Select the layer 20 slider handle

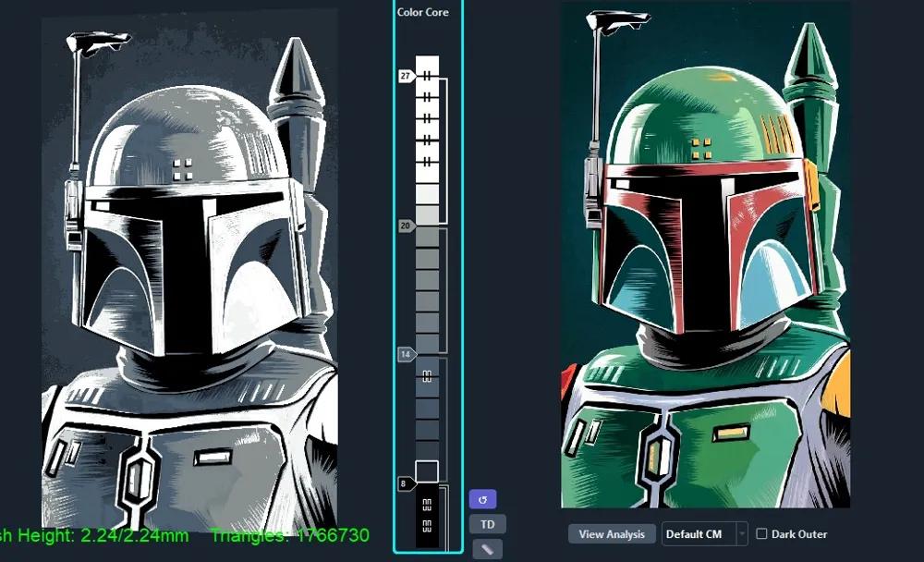[x=406, y=226]
